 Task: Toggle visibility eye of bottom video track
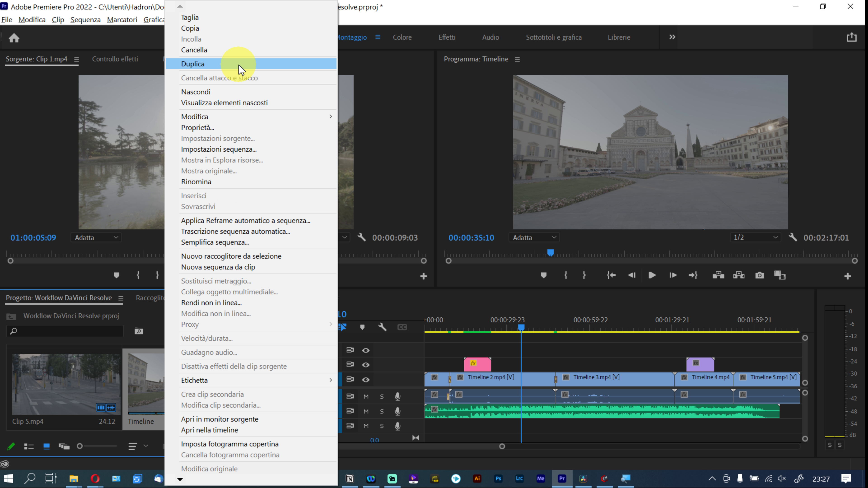point(366,380)
